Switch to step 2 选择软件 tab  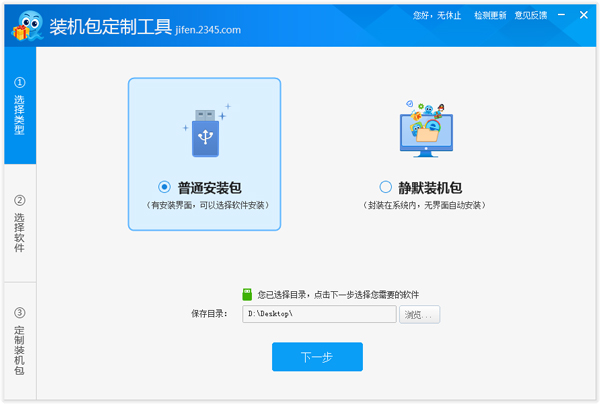(x=19, y=223)
